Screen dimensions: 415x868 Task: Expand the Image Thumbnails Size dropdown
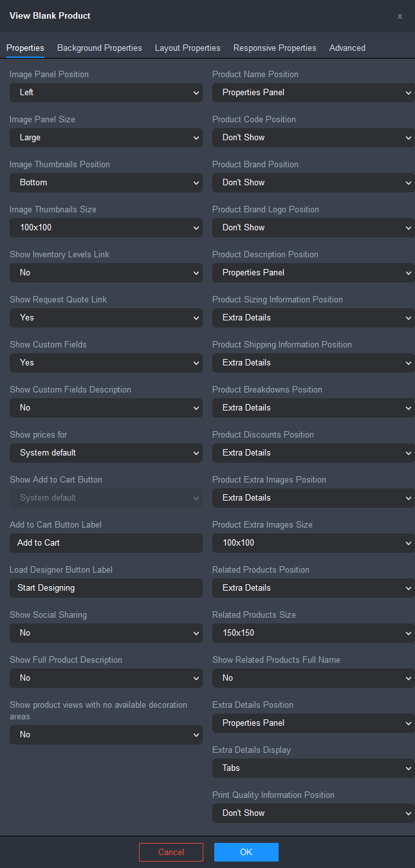click(x=106, y=228)
